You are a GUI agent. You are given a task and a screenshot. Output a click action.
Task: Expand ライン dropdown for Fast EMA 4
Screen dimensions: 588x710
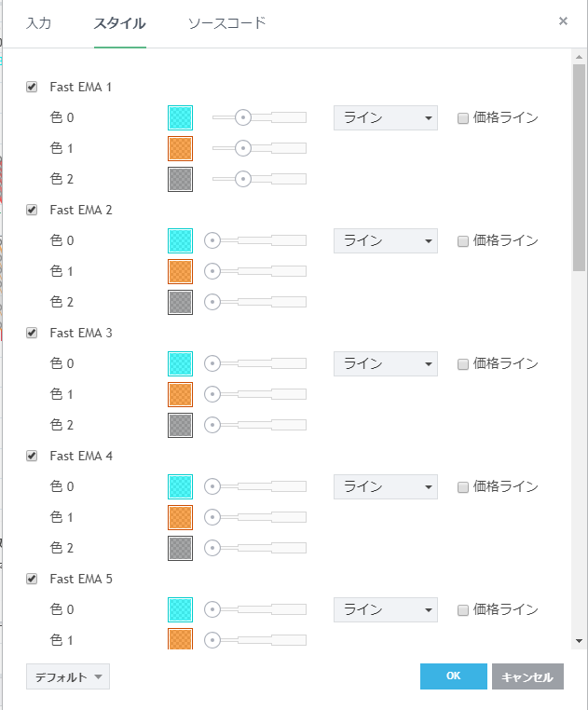pyautogui.click(x=385, y=486)
